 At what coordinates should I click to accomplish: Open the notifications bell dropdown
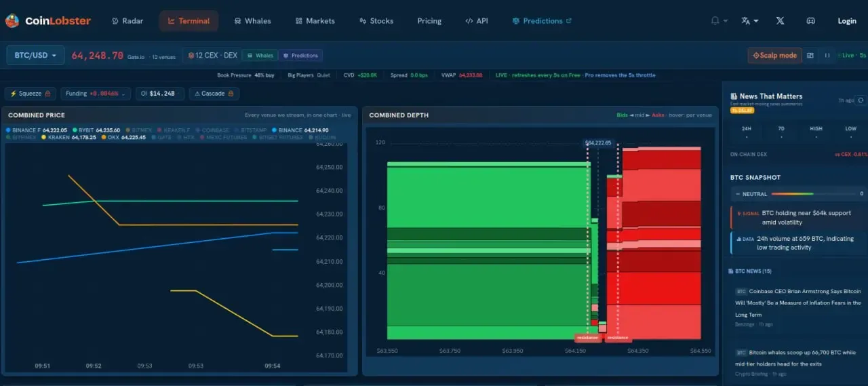pos(719,21)
